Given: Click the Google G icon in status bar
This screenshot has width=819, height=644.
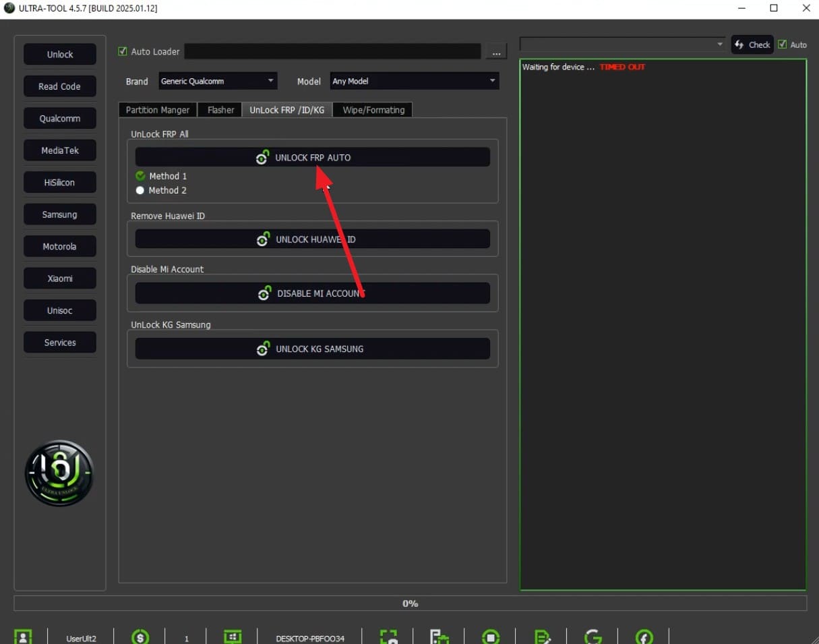Looking at the screenshot, I should tap(593, 637).
